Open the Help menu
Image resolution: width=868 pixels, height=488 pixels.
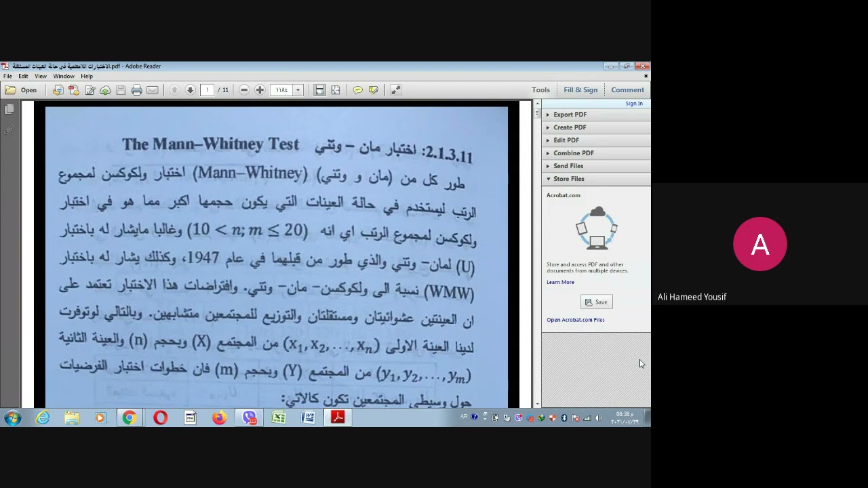tap(87, 76)
